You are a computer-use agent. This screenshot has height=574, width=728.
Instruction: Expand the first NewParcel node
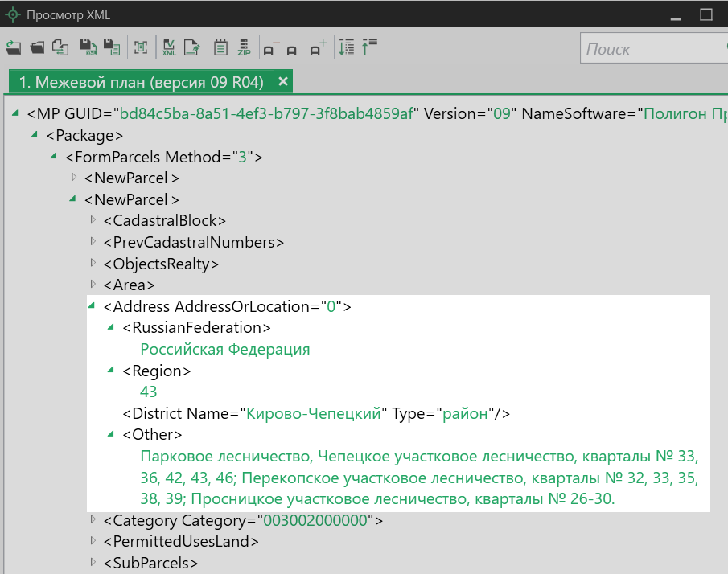73,177
